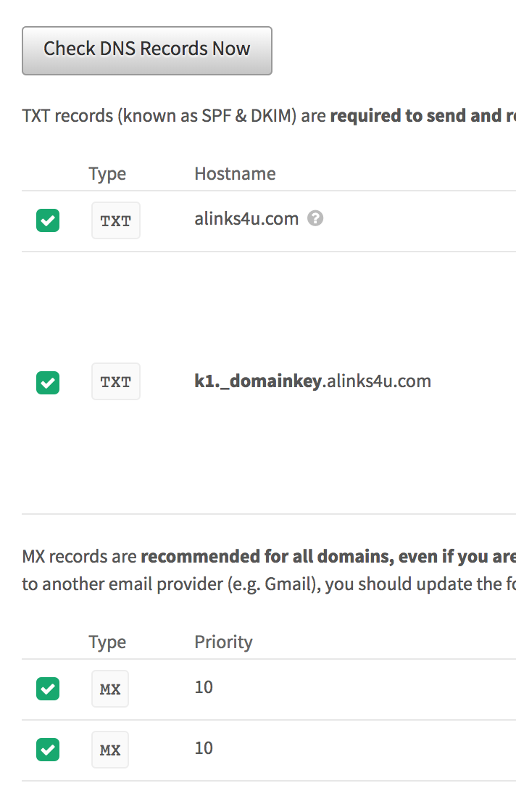
Task: Click priority value 10 in the first MX row
Action: click(x=204, y=687)
